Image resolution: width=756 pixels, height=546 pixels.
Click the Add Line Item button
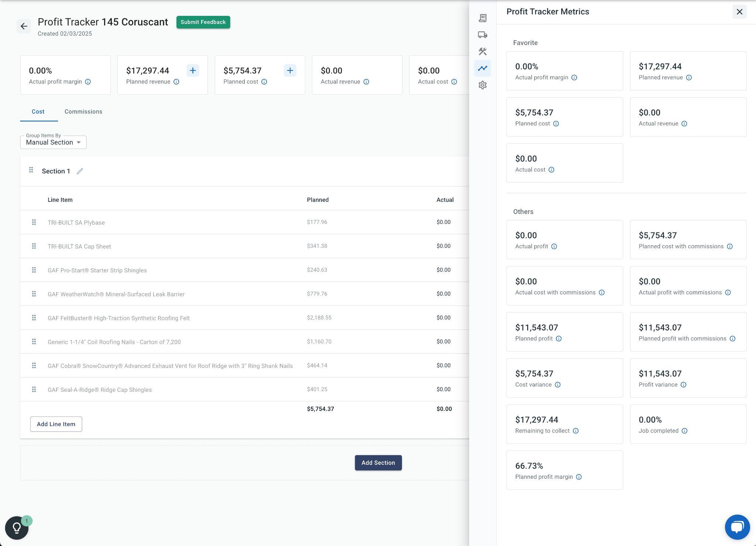pyautogui.click(x=56, y=424)
